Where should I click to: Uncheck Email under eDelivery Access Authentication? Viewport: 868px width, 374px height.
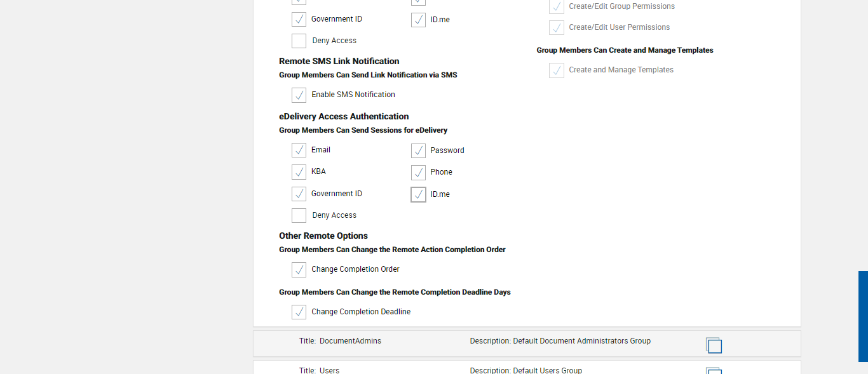pyautogui.click(x=299, y=150)
